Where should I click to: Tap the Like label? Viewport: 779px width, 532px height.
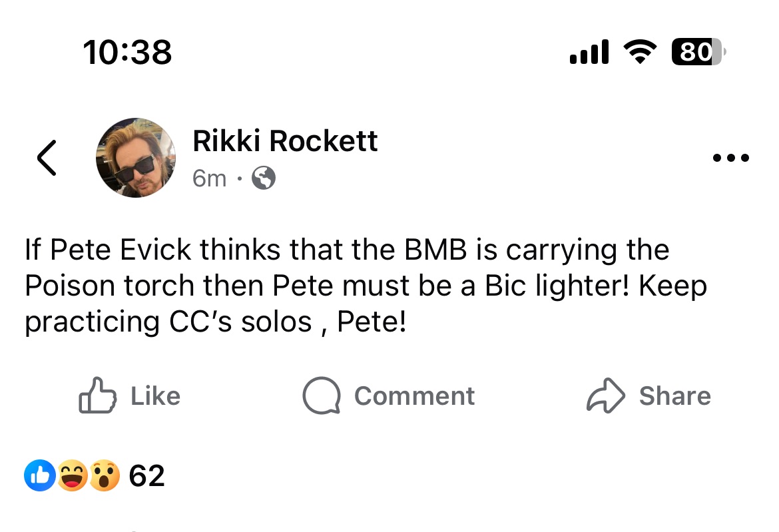coord(155,396)
